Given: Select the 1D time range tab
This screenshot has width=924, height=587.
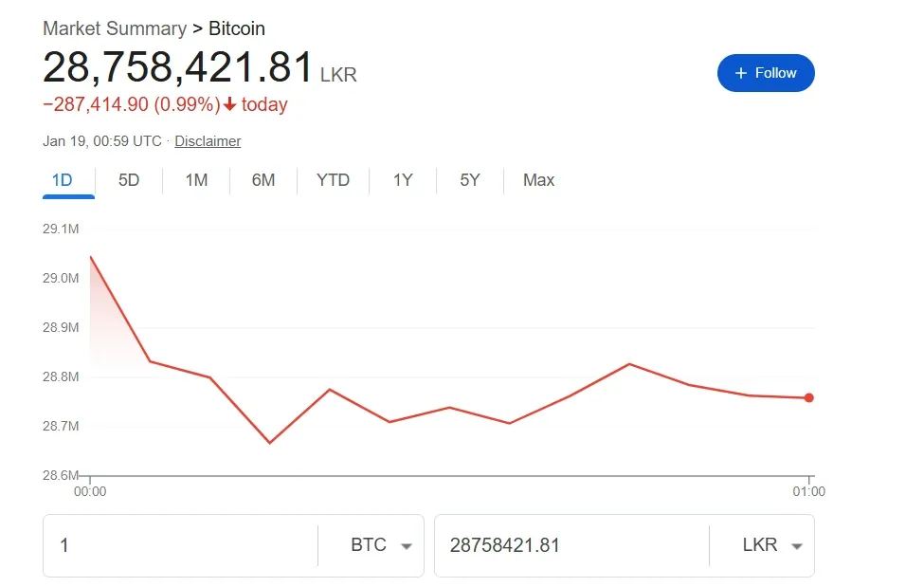Looking at the screenshot, I should point(62,180).
